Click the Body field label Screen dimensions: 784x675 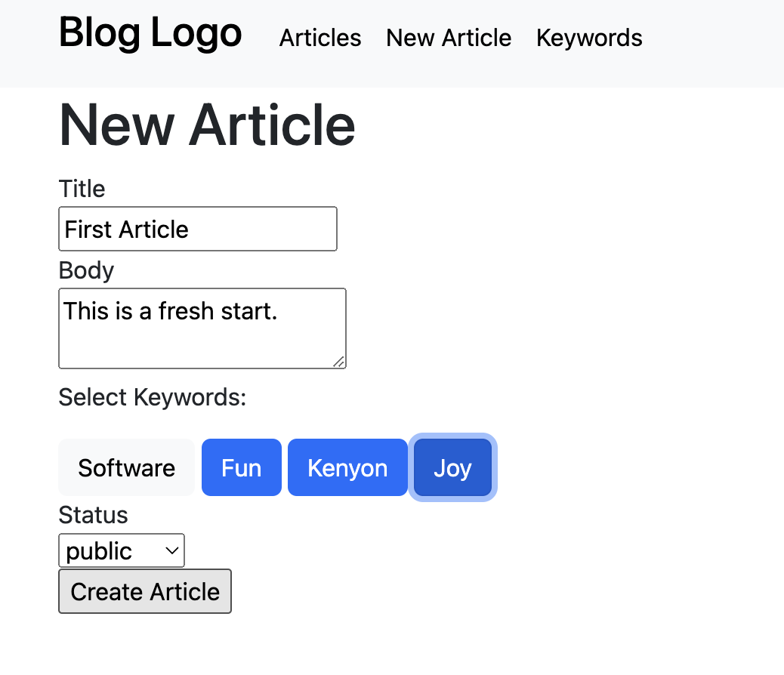86,270
